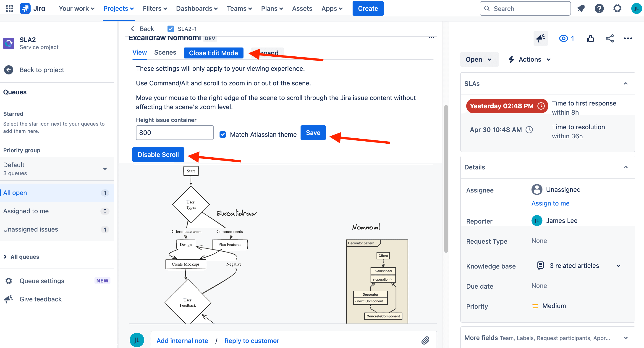The width and height of the screenshot is (644, 348).
Task: Click the Medium priority icon
Action: coord(535,306)
